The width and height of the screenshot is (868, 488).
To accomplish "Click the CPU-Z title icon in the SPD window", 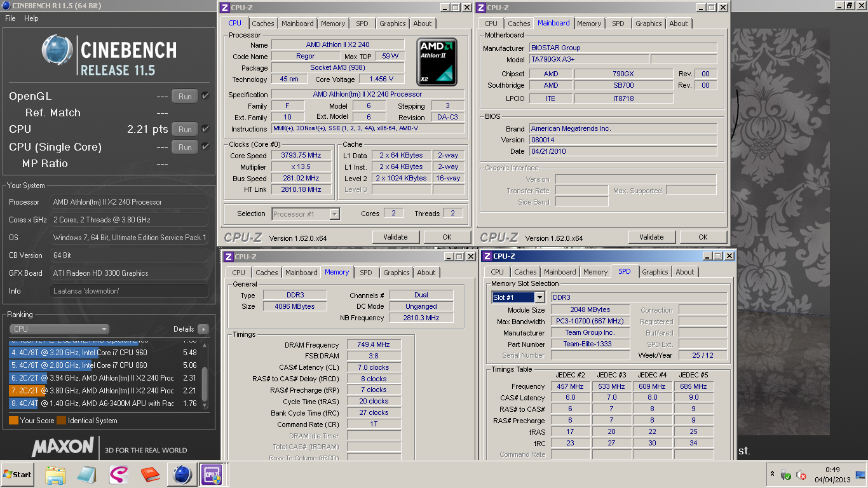I will coord(487,256).
